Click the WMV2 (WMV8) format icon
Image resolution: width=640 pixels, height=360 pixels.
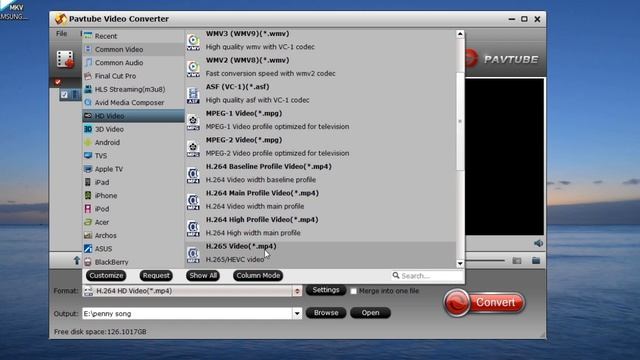(x=193, y=68)
